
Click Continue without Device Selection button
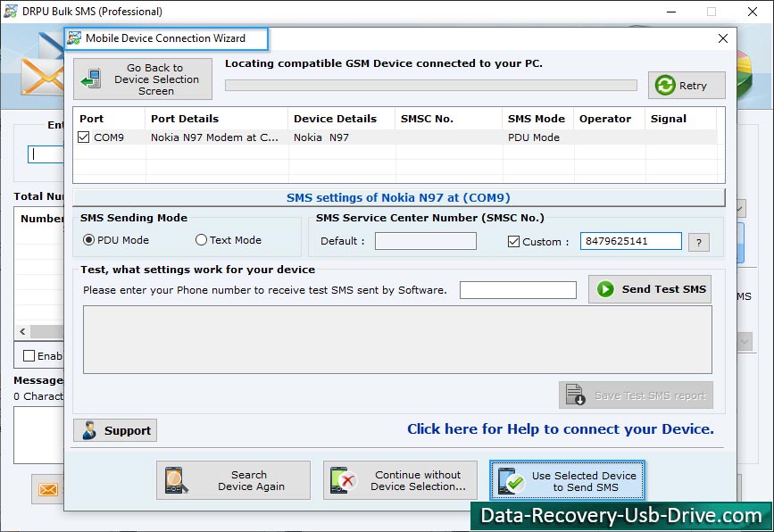pos(400,480)
